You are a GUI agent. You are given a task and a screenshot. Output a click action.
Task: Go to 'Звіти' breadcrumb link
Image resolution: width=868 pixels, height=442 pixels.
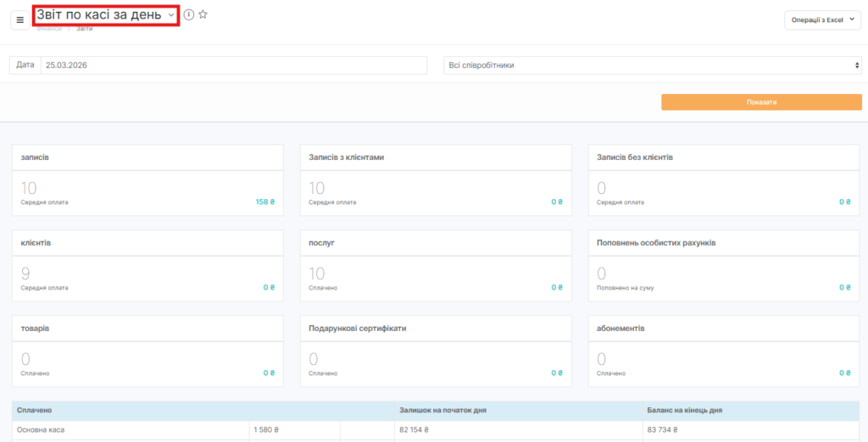[x=84, y=29]
